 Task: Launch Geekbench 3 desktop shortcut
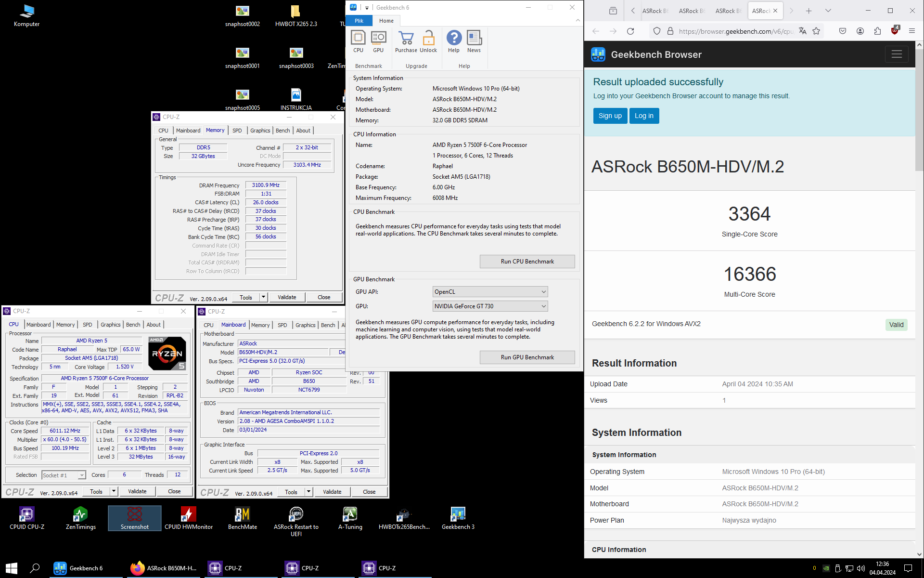coord(458,518)
